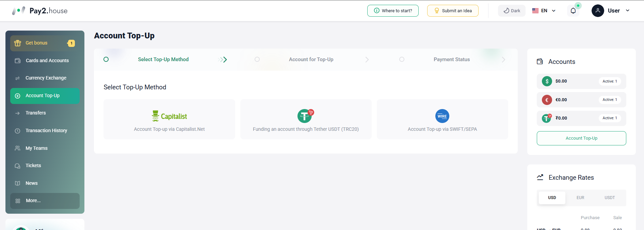This screenshot has width=644, height=230.
Task: Click the green dollar account icon
Action: pyautogui.click(x=547, y=81)
